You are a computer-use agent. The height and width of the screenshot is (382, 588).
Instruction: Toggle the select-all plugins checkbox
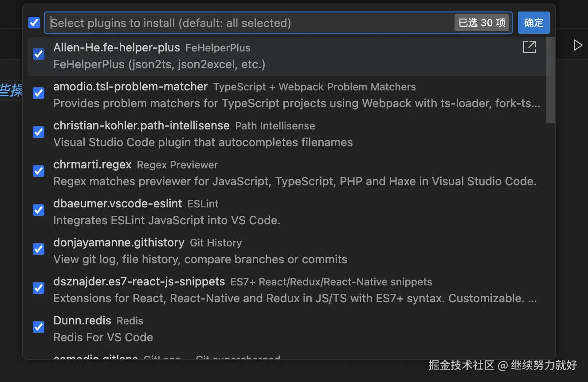pyautogui.click(x=34, y=23)
